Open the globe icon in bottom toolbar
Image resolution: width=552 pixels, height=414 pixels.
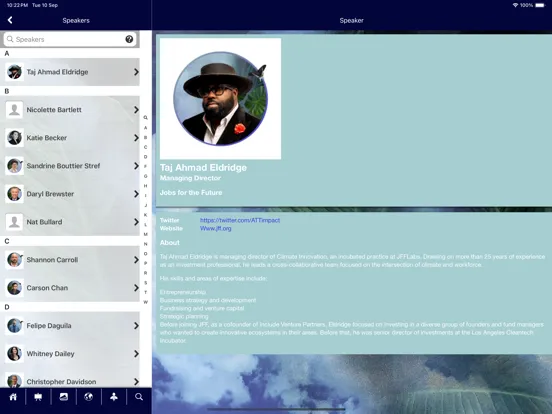point(89,397)
